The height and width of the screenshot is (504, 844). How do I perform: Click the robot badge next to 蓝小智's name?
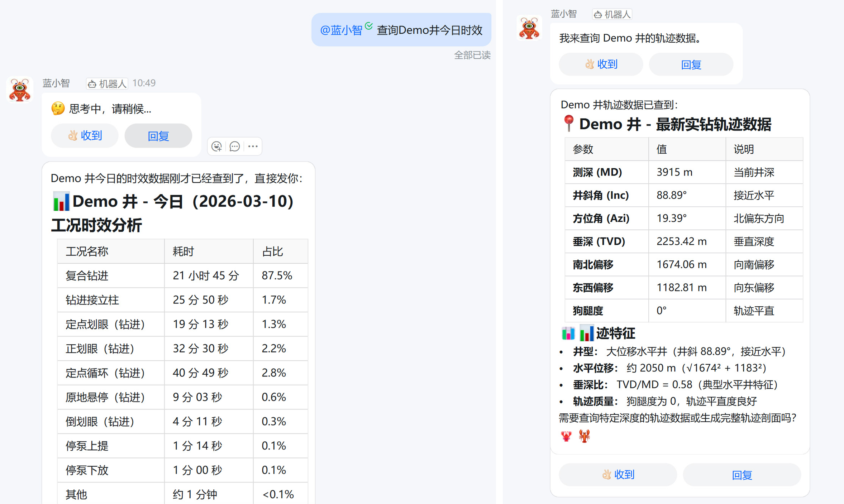(x=106, y=83)
